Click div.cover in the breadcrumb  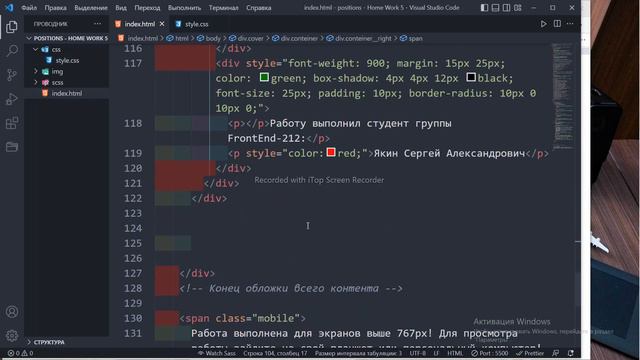(x=251, y=38)
